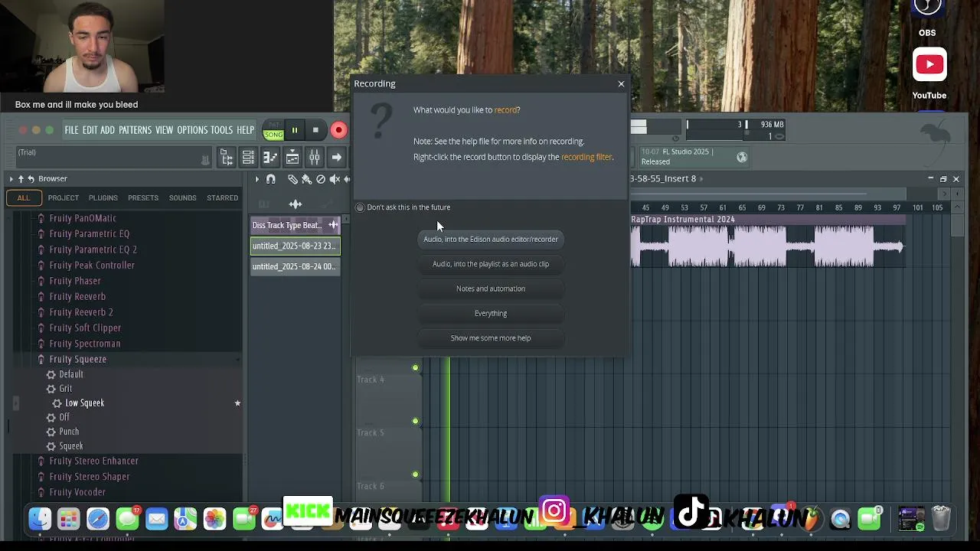Switch to the ALL browser tab
This screenshot has width=980, height=551.
point(24,197)
